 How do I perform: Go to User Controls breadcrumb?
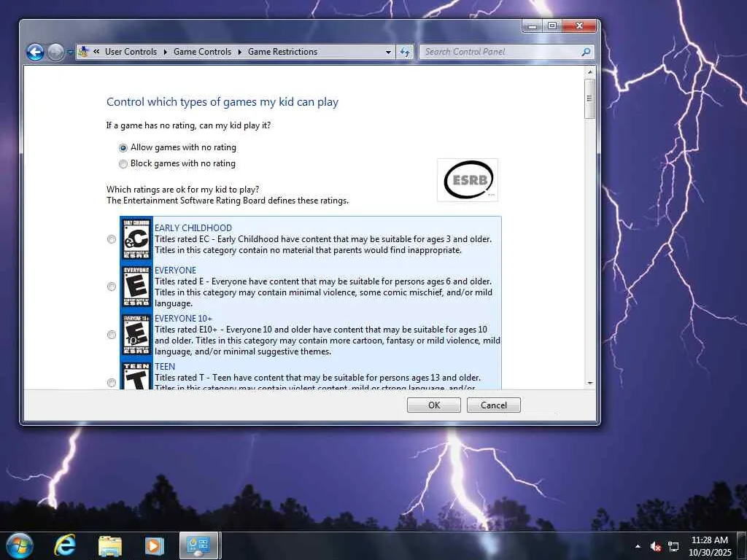point(131,52)
